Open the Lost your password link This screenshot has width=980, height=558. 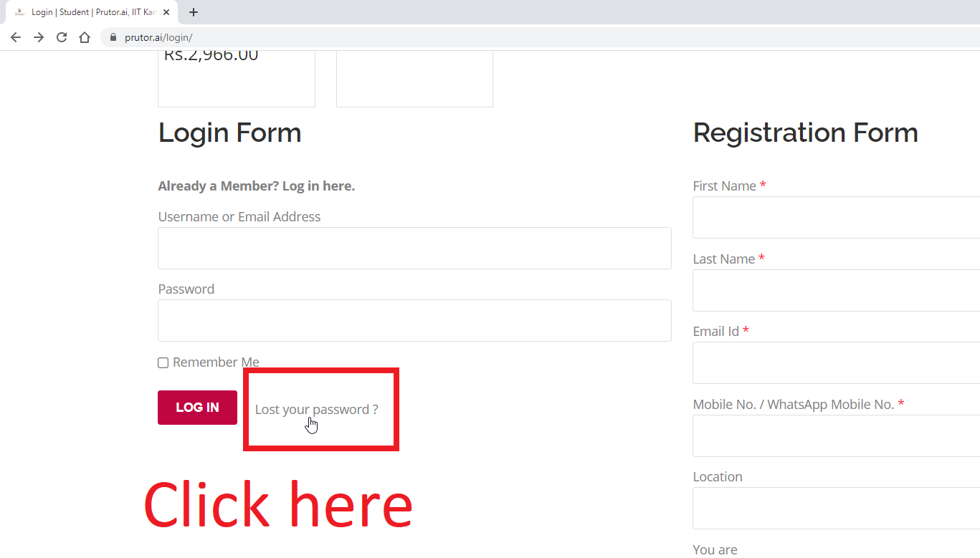pos(316,410)
